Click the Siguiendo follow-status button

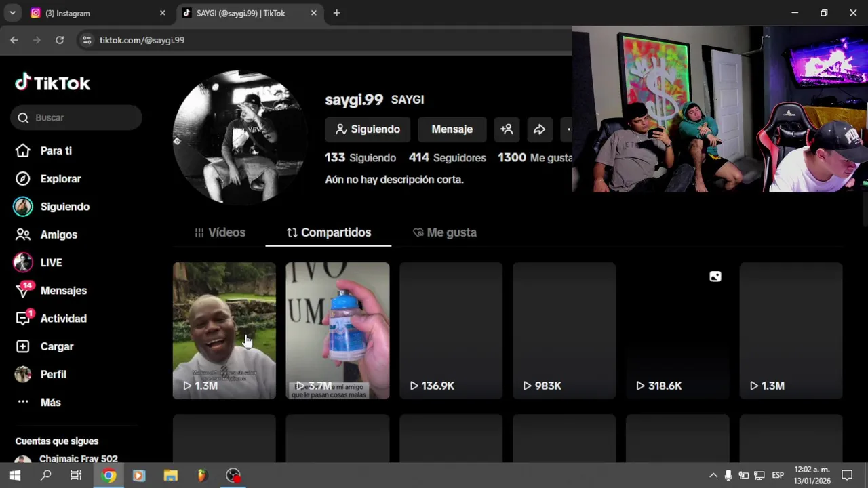368,129
